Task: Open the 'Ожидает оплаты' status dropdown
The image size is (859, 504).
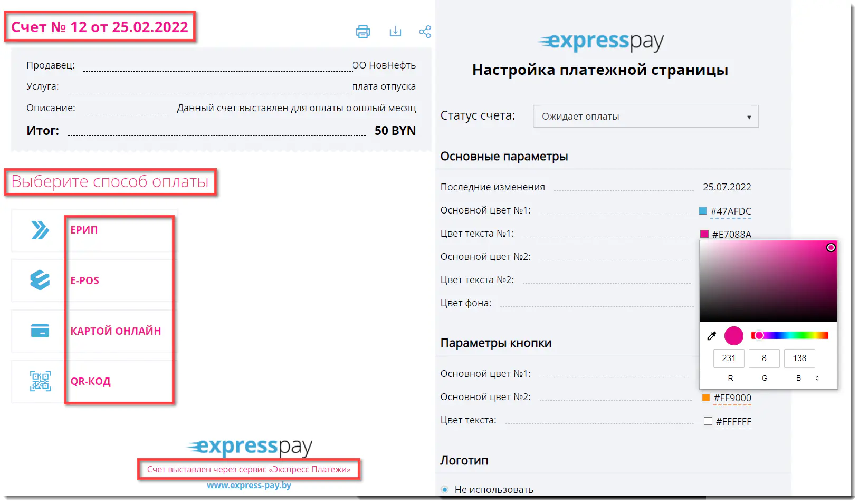Action: click(646, 117)
